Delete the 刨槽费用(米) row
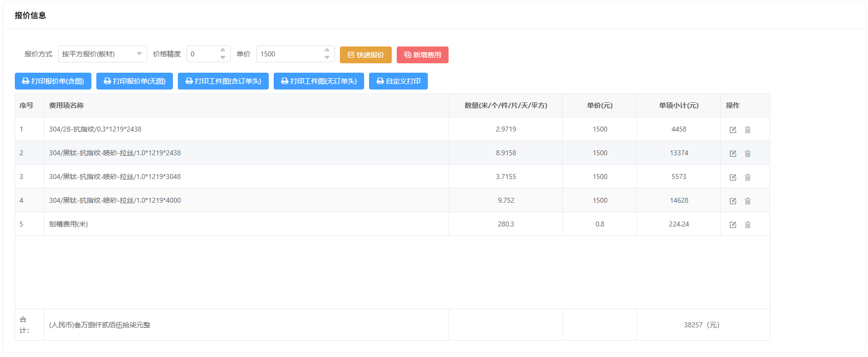The width and height of the screenshot is (868, 357). coord(747,224)
